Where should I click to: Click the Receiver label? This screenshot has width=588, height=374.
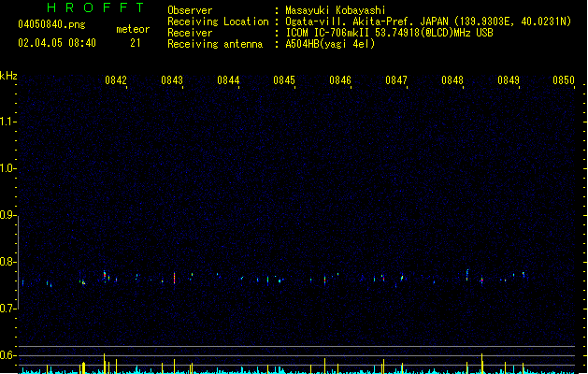point(190,33)
